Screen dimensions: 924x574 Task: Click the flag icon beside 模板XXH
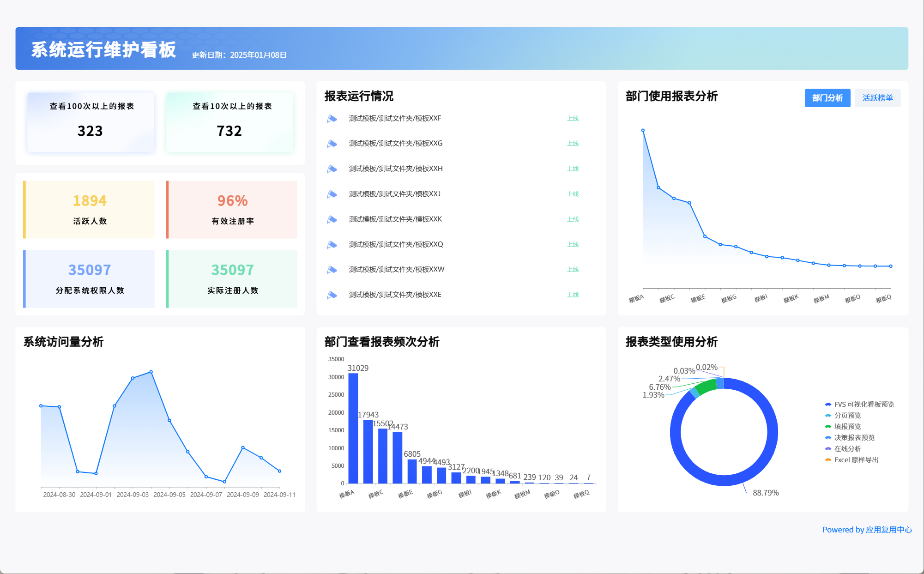(332, 169)
